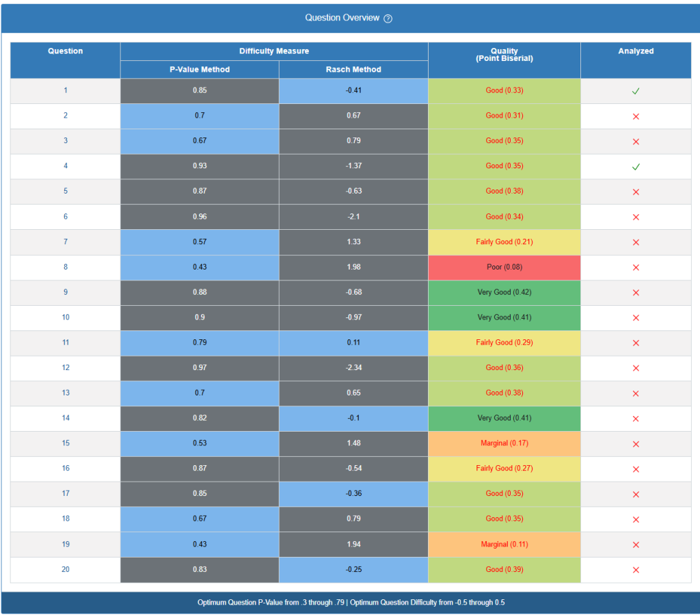This screenshot has width=700, height=615.
Task: Click the red X for question 2
Action: click(636, 116)
